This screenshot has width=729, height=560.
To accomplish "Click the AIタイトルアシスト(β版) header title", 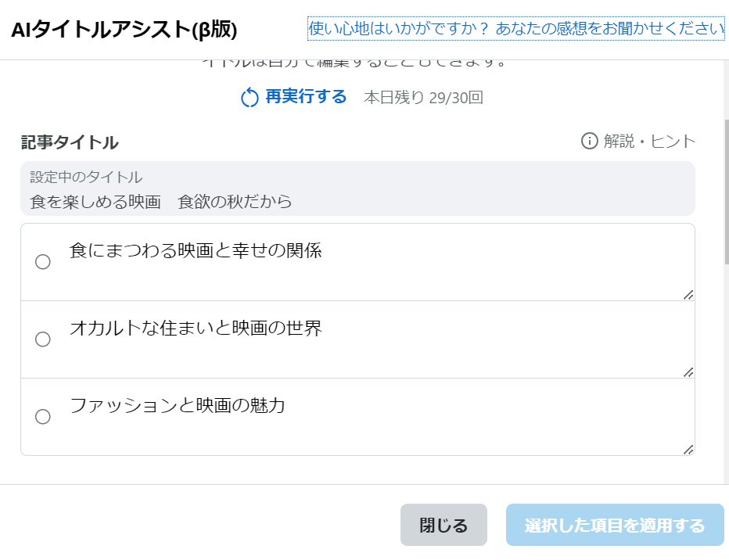I will coord(124,29).
